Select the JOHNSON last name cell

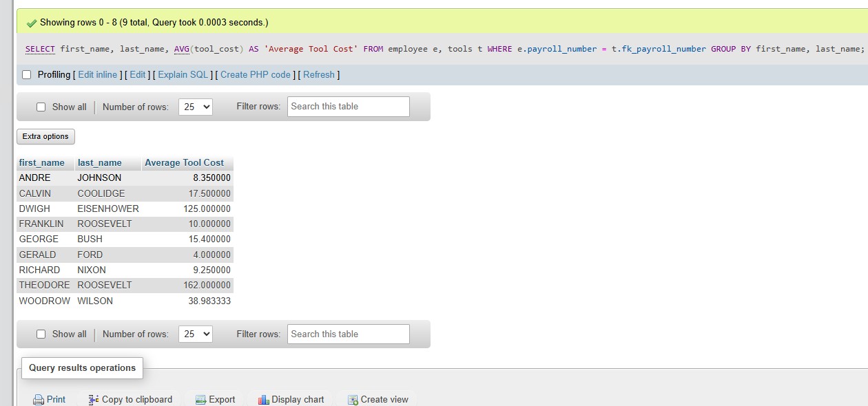pos(108,178)
